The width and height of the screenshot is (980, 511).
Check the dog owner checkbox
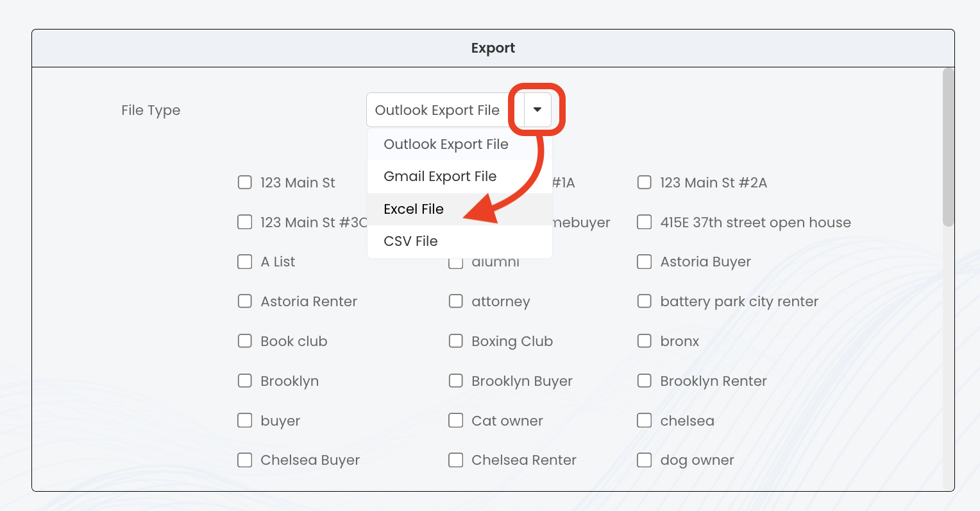tap(645, 460)
